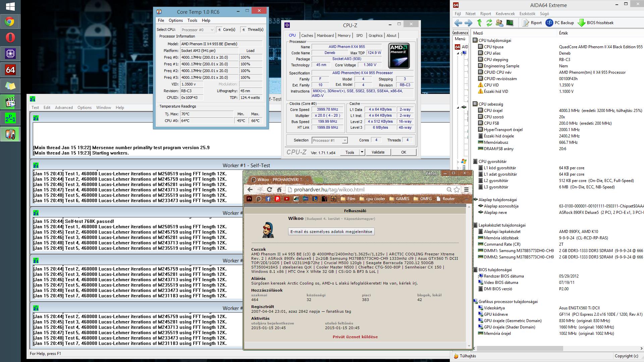Collapse the AIDA64 tree node beside the AID item
644x362 pixels.
click(458, 53)
